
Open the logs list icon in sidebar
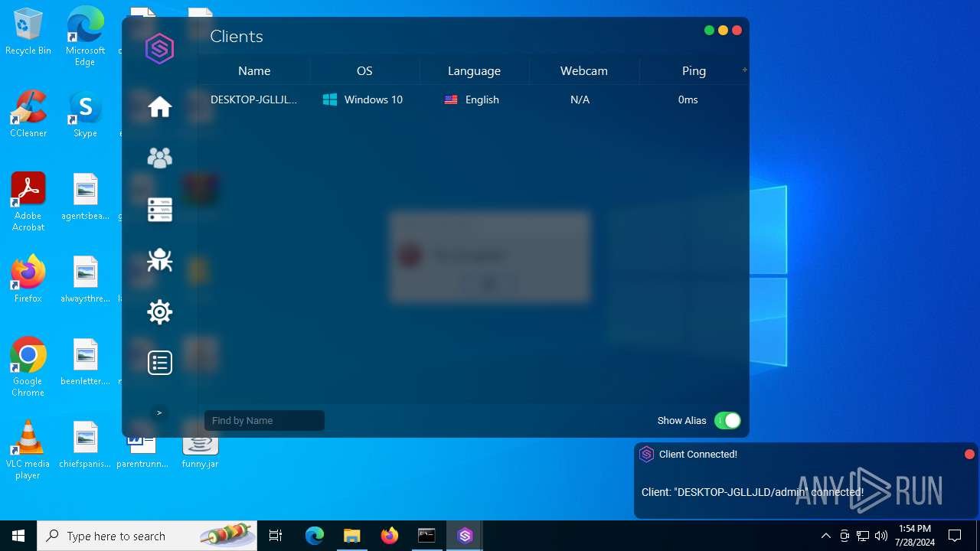pyautogui.click(x=160, y=363)
